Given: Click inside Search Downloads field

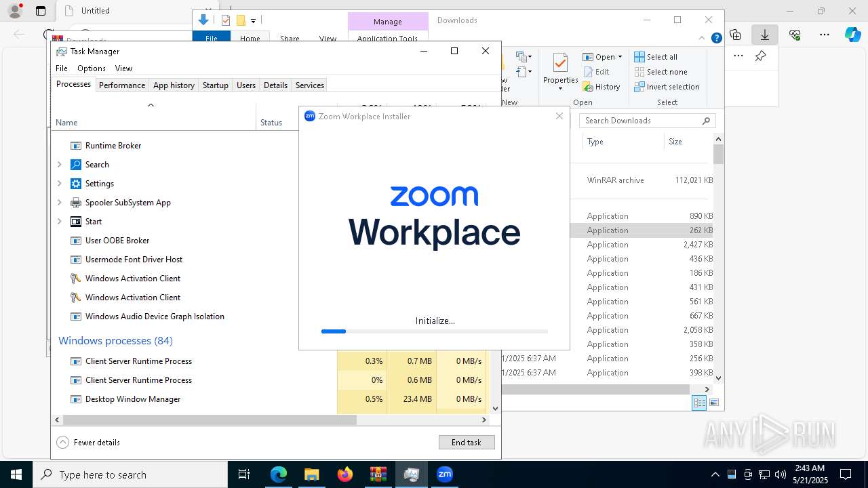Looking at the screenshot, I should click(x=648, y=121).
